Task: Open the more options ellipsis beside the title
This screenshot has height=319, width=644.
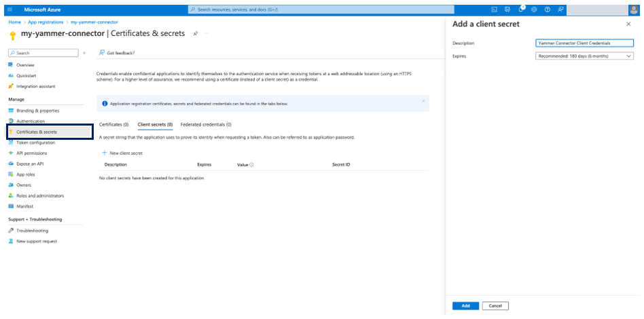Action: pos(207,33)
